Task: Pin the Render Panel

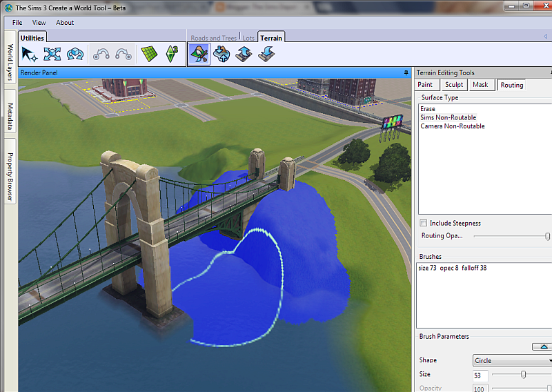Action: 406,72
